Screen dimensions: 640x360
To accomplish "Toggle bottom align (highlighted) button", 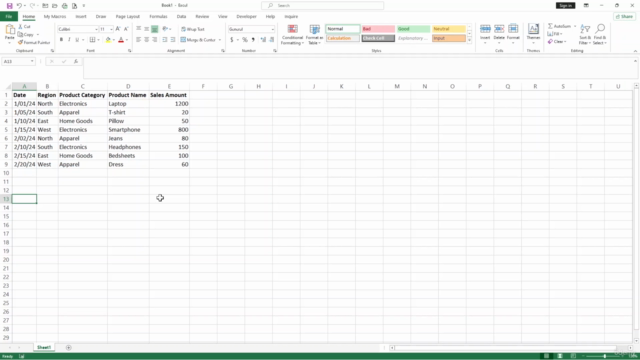I will click(155, 29).
